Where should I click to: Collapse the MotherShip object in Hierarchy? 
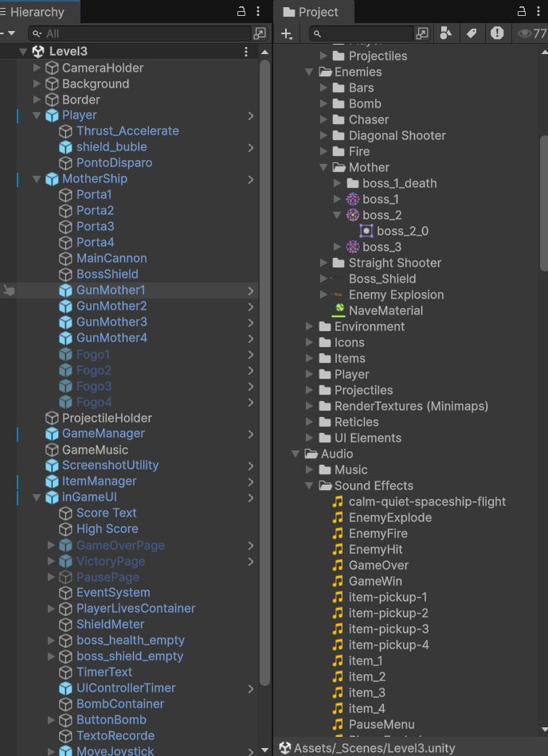(37, 179)
